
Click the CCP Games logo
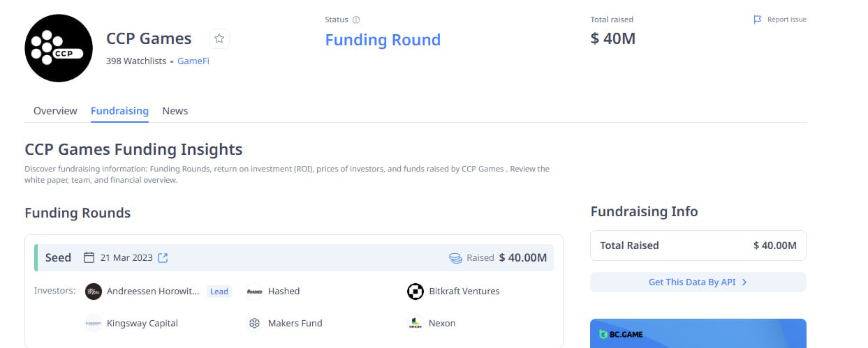tap(59, 48)
